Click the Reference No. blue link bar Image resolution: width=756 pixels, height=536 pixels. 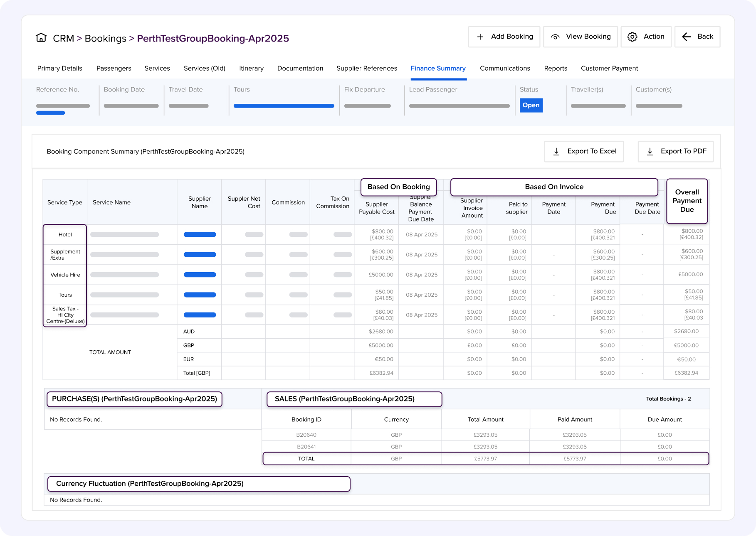pos(50,113)
